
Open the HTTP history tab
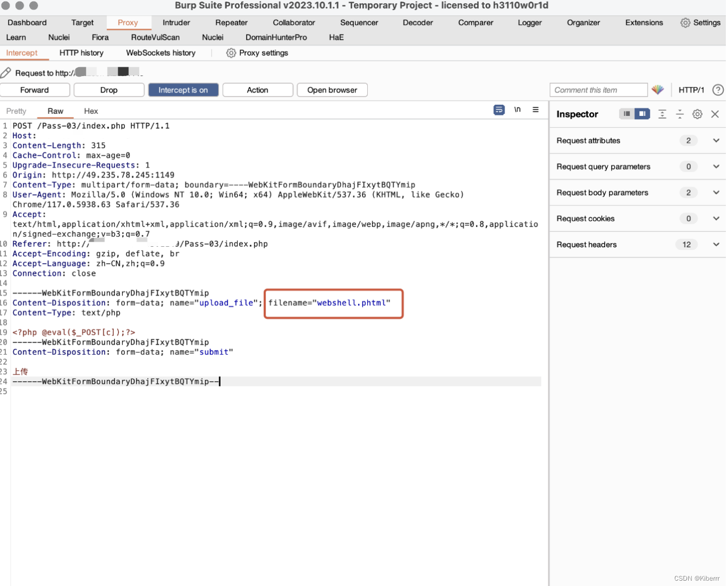(81, 53)
